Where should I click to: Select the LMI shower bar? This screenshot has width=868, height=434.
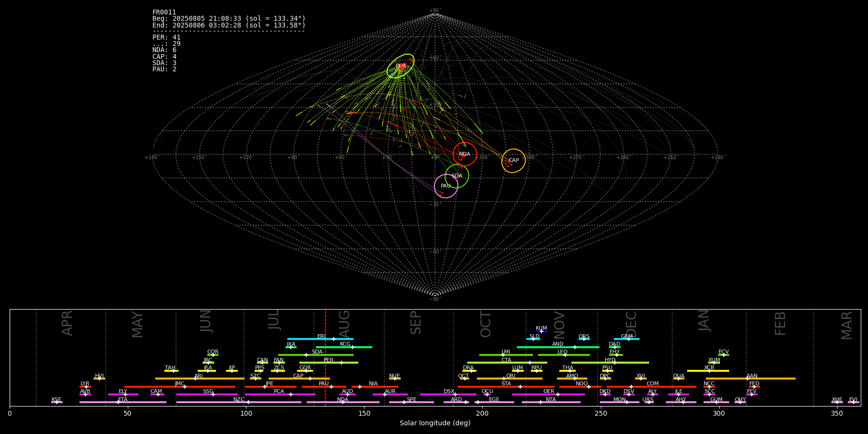[x=506, y=355]
